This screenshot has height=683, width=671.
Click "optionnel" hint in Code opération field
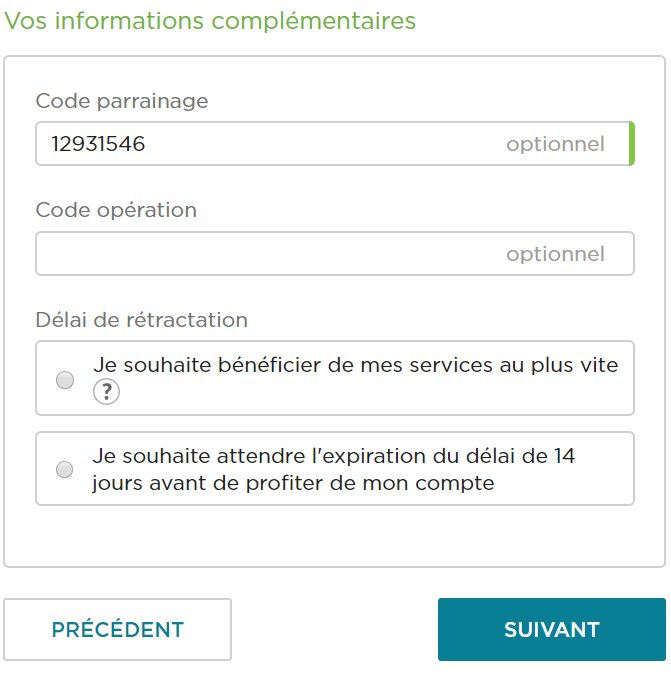(555, 254)
